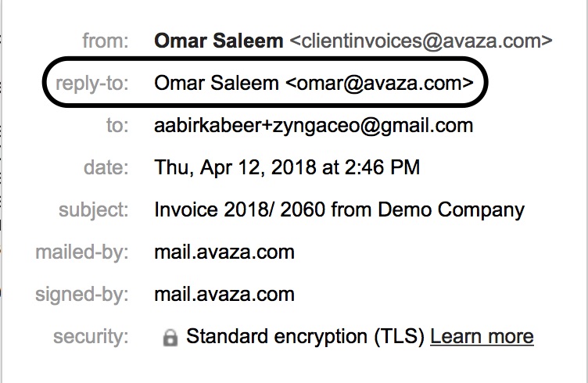The height and width of the screenshot is (383, 588).
Task: Click sender name Omar Saleem in from row
Action: [x=219, y=41]
